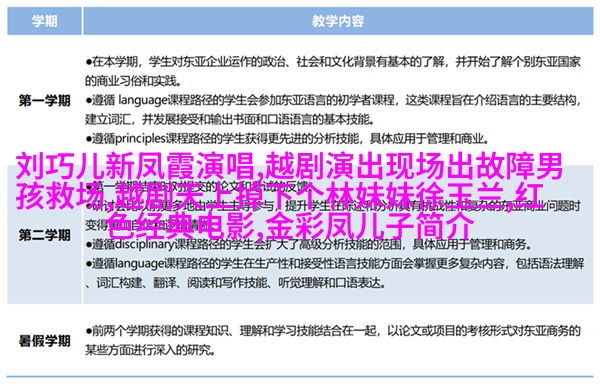Image resolution: width=600 pixels, height=384 pixels.
Task: Click the text 某些方面进行深入的研究
Action: tap(148, 350)
